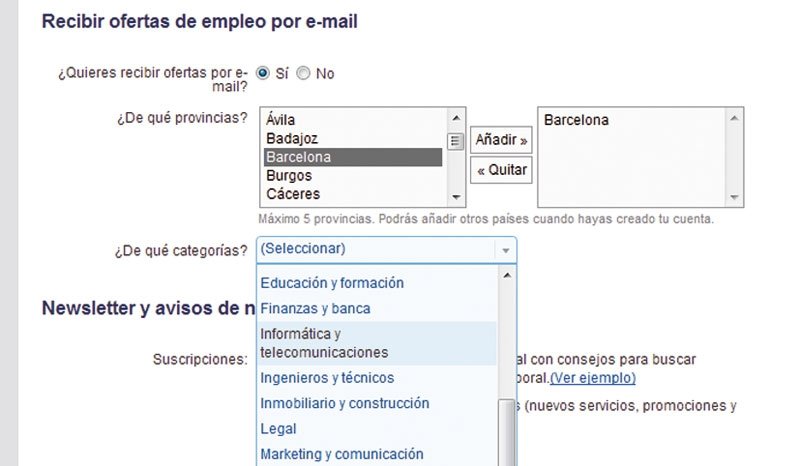Click the Añadir » button
This screenshot has width=800, height=466.
501,140
